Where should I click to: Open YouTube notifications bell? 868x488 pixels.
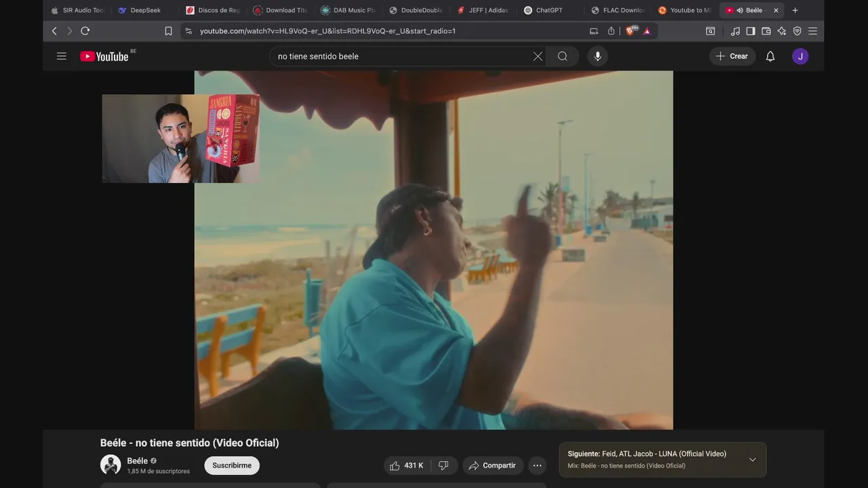tap(770, 56)
